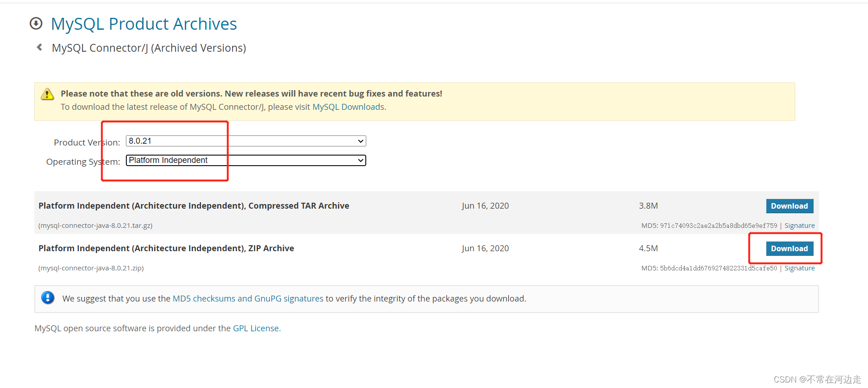Open the MySQL Downloads link
The width and height of the screenshot is (868, 388).
tap(348, 107)
